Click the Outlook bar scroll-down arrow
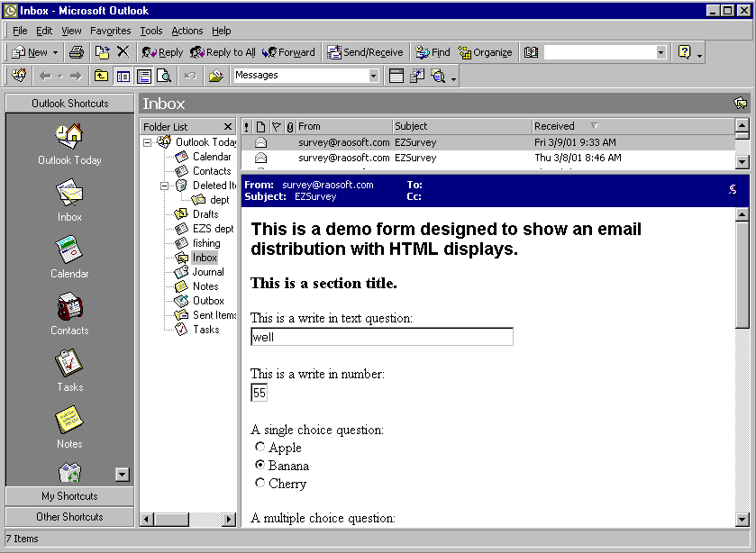This screenshot has height=553, width=756. coord(122,475)
